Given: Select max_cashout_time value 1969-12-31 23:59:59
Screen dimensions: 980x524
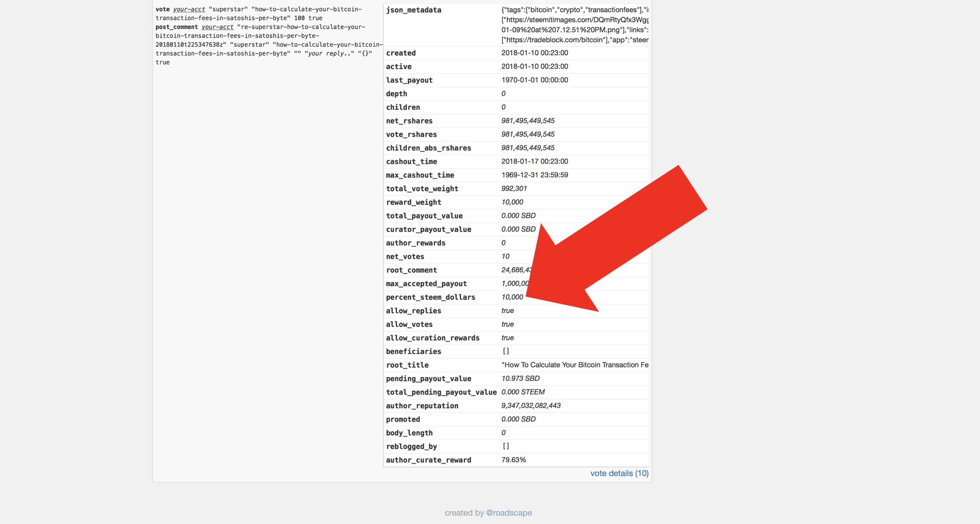Looking at the screenshot, I should point(535,175).
